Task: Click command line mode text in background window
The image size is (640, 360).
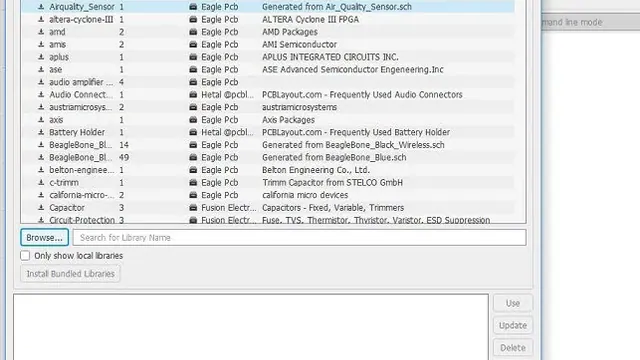Action: click(x=572, y=22)
